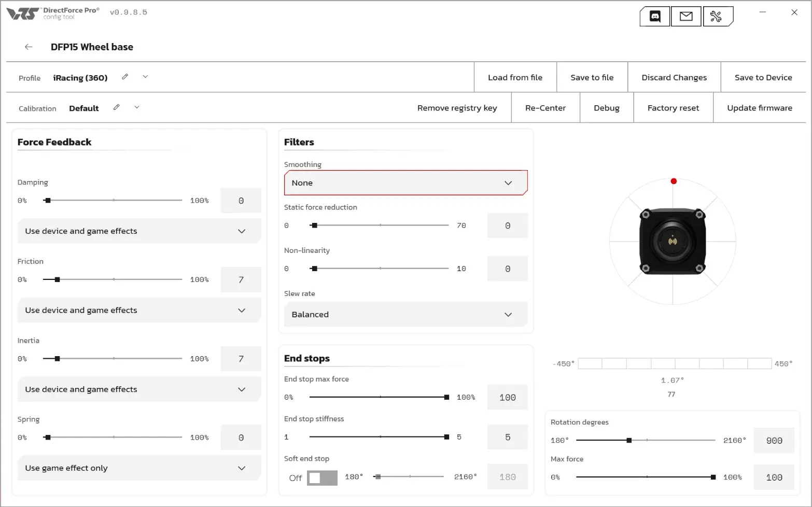Screen dimensions: 812x507
Task: Toggle the Soft end stop switch
Action: click(322, 478)
